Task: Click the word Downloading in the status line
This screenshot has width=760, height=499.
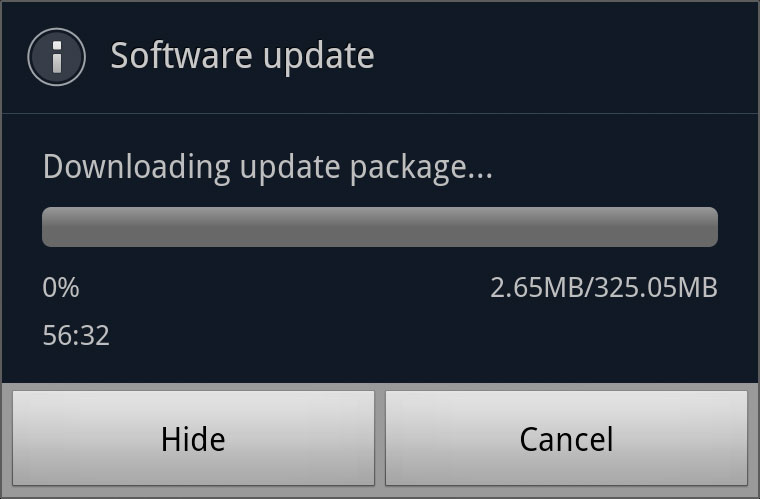Action: pyautogui.click(x=136, y=168)
